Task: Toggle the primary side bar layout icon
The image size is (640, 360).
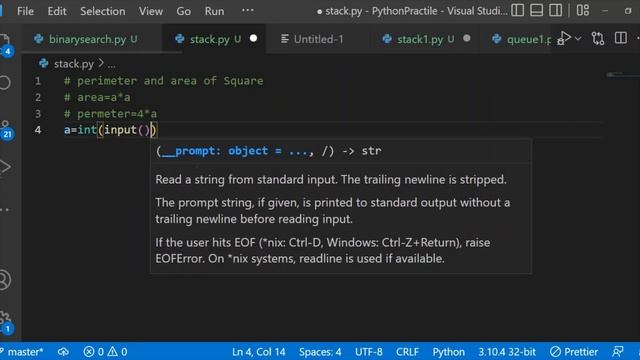Action: [518, 10]
